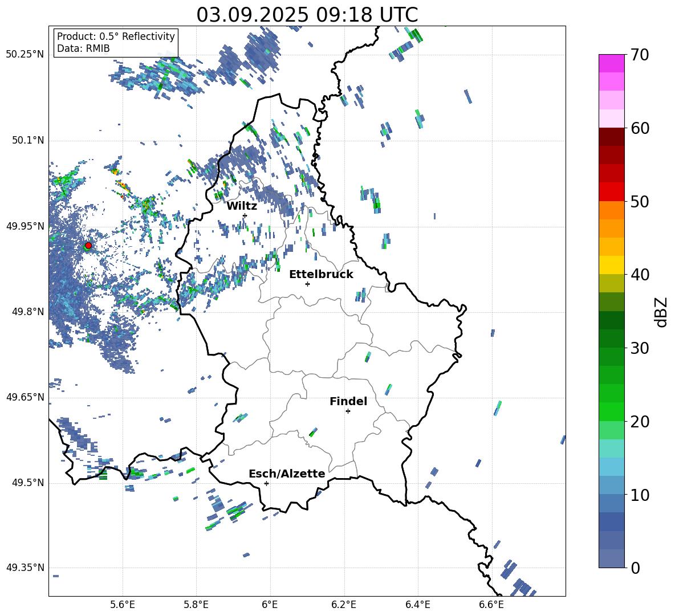Click the 30 value on colorbar
675x616 pixels.
tap(640, 348)
